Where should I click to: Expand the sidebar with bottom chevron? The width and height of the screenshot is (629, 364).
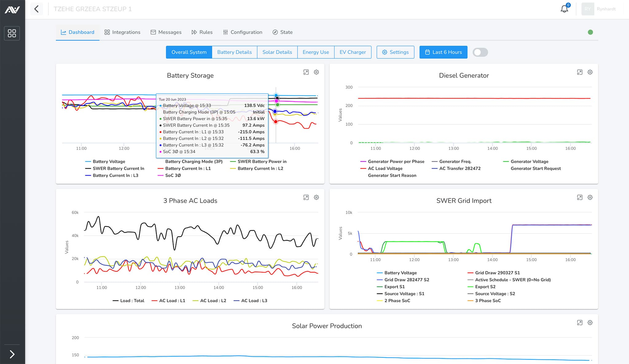pyautogui.click(x=12, y=354)
